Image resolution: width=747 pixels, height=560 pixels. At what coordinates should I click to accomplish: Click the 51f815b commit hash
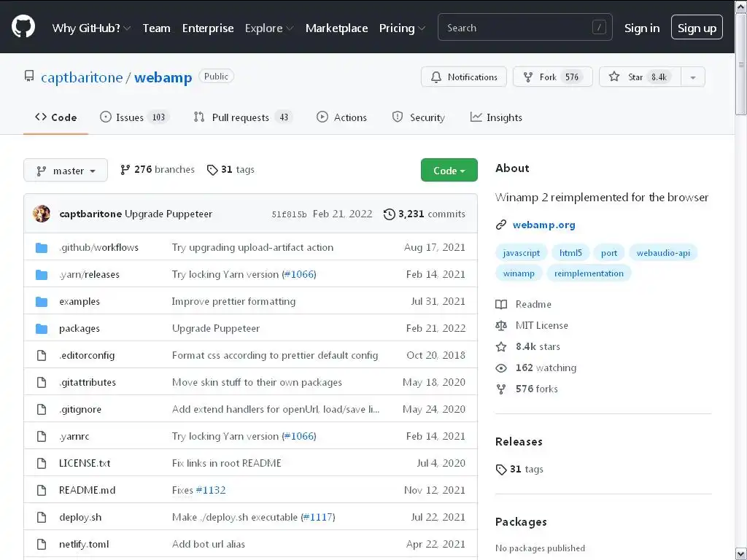tap(289, 214)
